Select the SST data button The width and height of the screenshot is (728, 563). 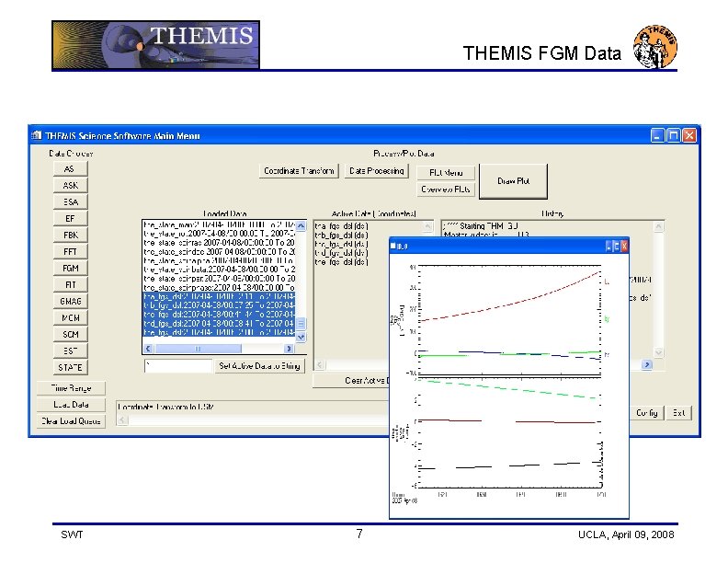[70, 350]
